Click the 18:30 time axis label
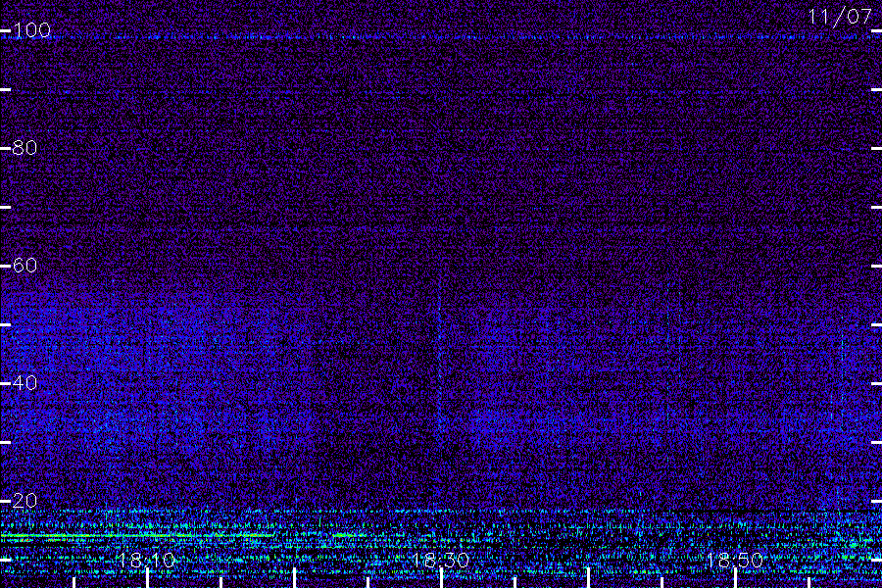 [x=440, y=561]
